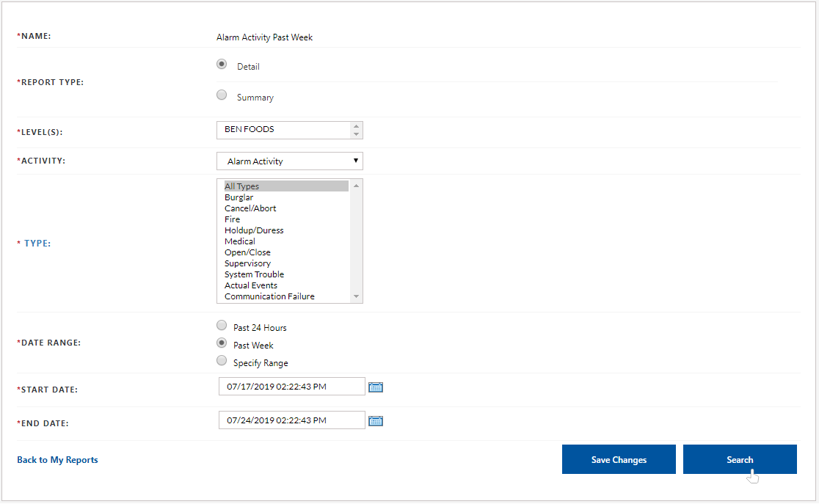
Task: Expand the Alarm Activity dropdown
Action: (289, 161)
